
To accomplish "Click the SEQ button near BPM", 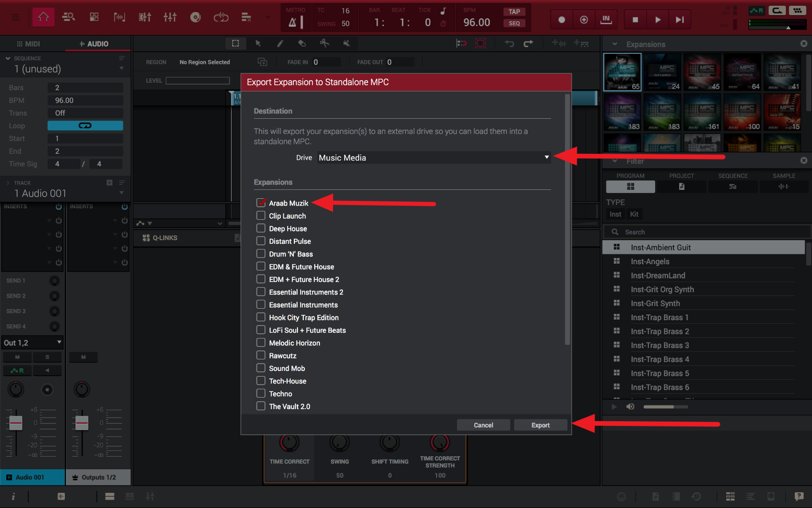I will pos(514,23).
